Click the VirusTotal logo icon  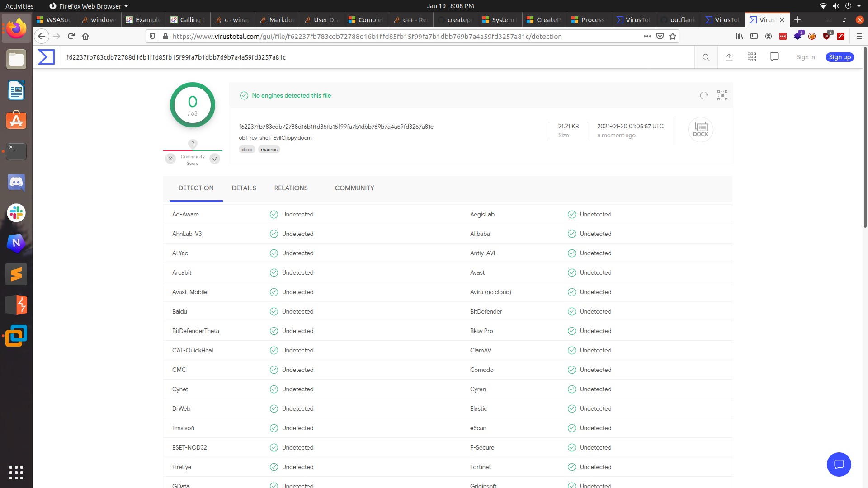coord(46,57)
